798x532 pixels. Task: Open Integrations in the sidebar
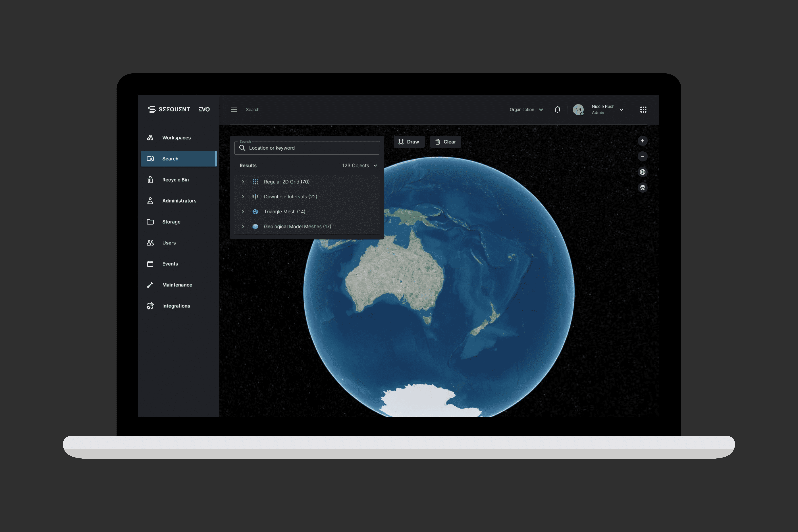[178, 306]
